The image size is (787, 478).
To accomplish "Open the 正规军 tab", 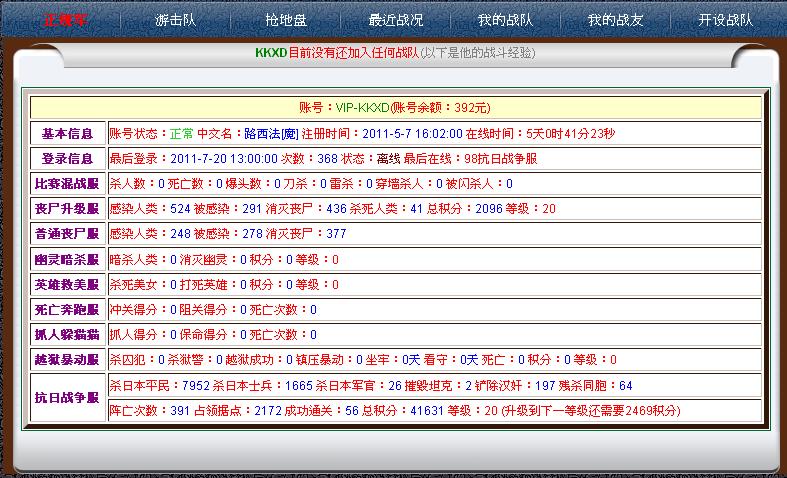I will 65,20.
